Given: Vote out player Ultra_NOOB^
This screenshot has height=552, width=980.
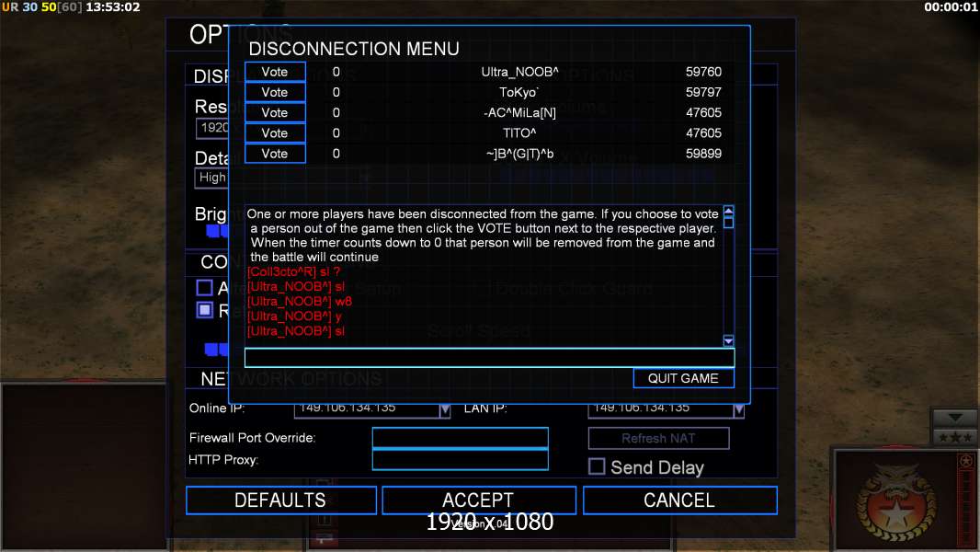Looking at the screenshot, I should (x=275, y=72).
